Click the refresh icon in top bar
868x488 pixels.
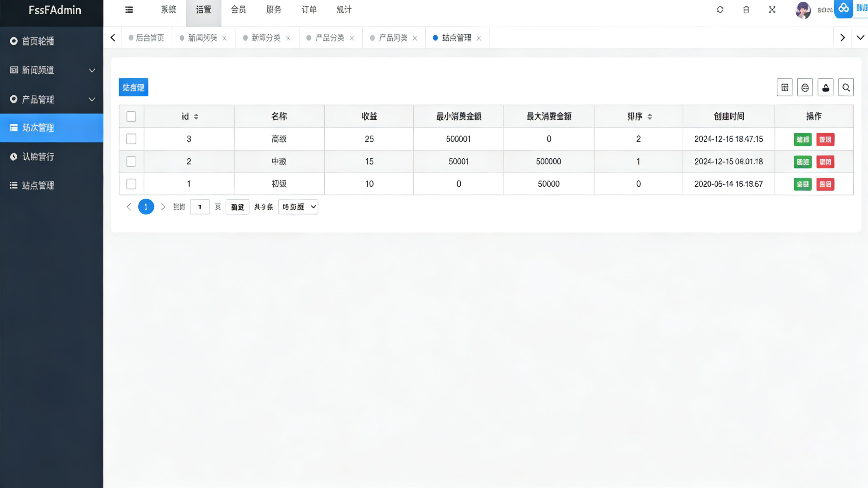[x=720, y=10]
